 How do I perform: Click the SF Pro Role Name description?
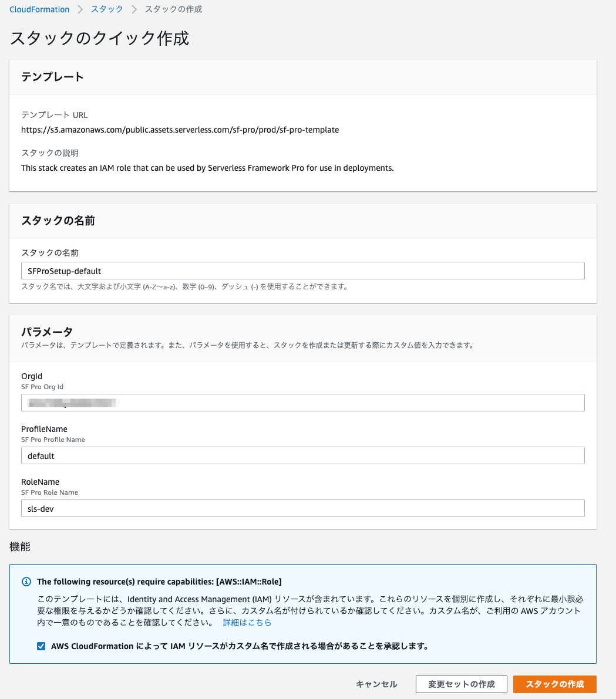click(49, 492)
